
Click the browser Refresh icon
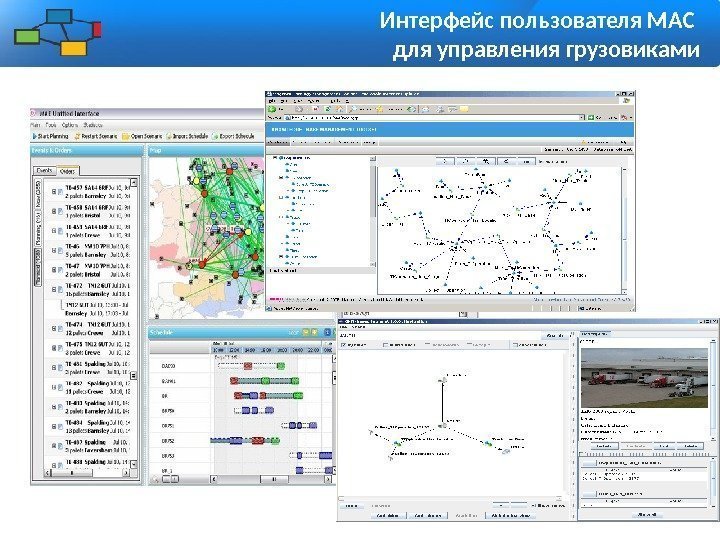pyautogui.click(x=328, y=109)
